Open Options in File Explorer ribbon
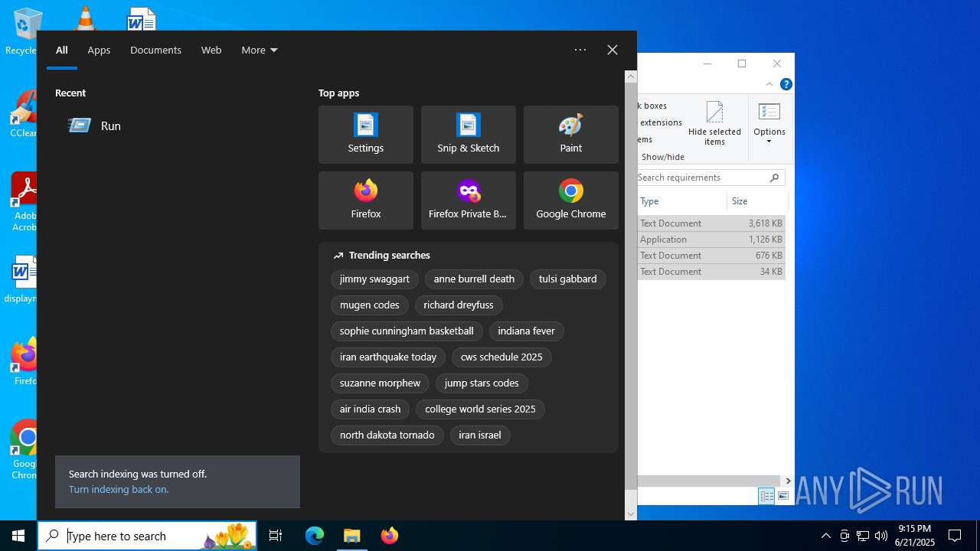Viewport: 980px width, 551px height. point(769,122)
